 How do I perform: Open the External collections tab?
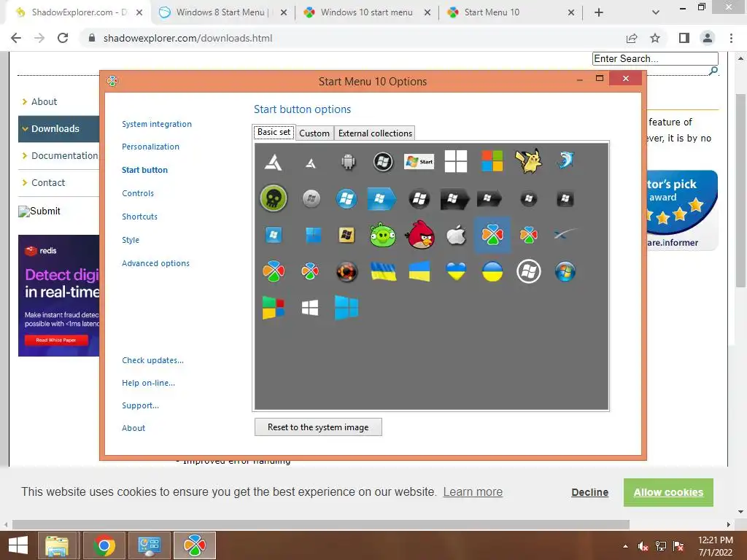click(375, 133)
